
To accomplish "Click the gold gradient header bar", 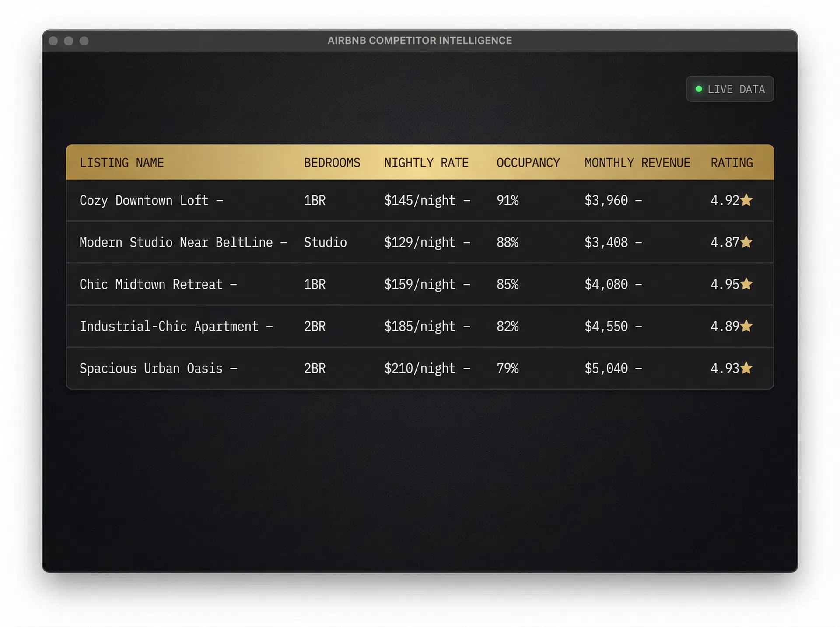I will coord(420,162).
